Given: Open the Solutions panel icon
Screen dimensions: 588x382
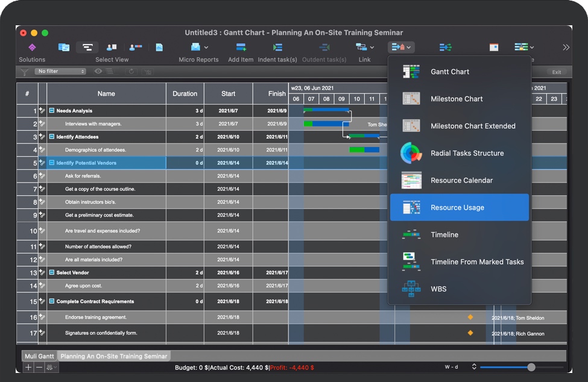Looking at the screenshot, I should pyautogui.click(x=32, y=48).
